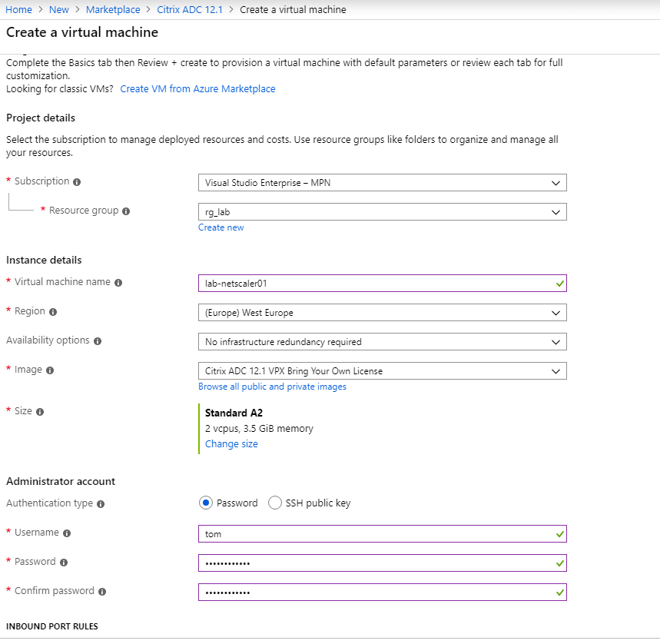Screen dimensions: 660x644
Task: Open the Resource group dropdown rg_lab
Action: (382, 211)
